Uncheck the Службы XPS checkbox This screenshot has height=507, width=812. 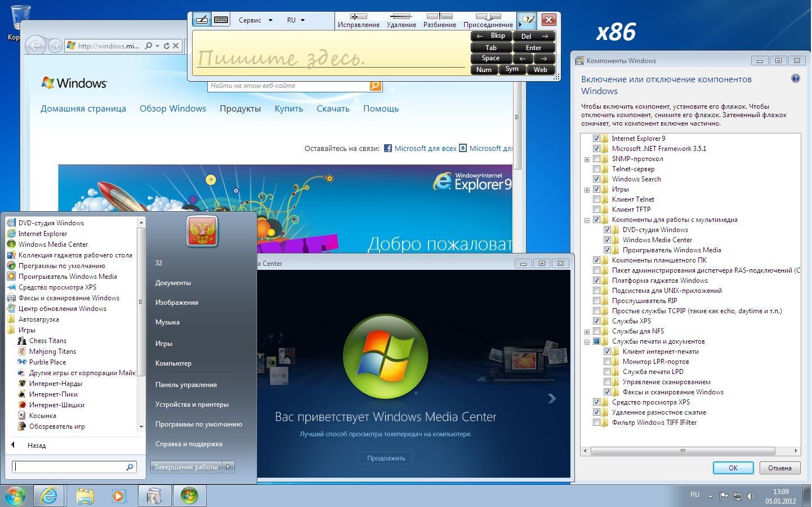(597, 321)
